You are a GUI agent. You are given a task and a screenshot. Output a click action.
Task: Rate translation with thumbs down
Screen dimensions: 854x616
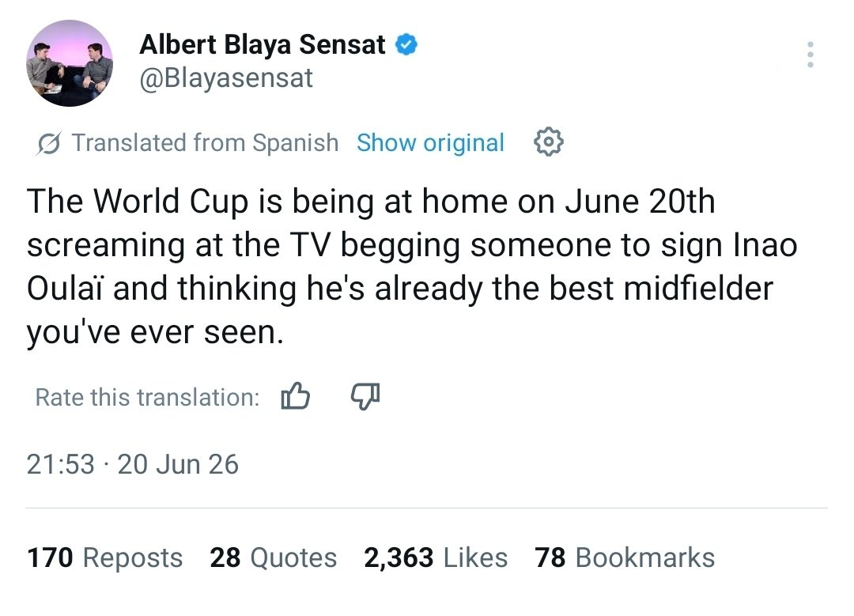[x=365, y=396]
